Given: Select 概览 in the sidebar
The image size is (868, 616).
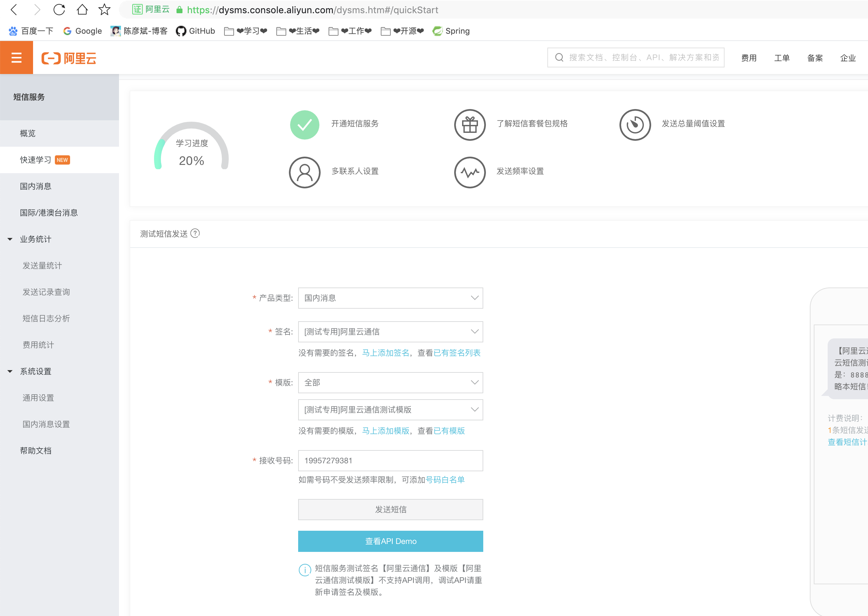Looking at the screenshot, I should (59, 133).
